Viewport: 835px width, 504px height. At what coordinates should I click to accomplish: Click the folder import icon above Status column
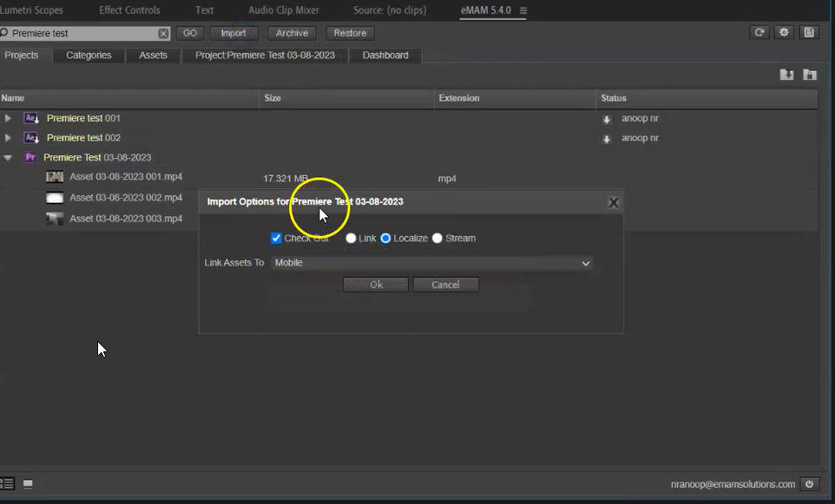[x=786, y=75]
